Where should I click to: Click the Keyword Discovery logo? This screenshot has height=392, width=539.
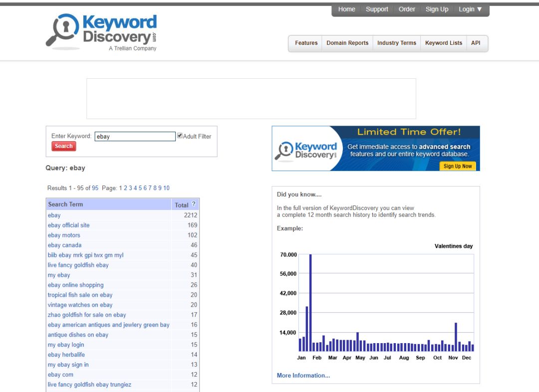(101, 32)
